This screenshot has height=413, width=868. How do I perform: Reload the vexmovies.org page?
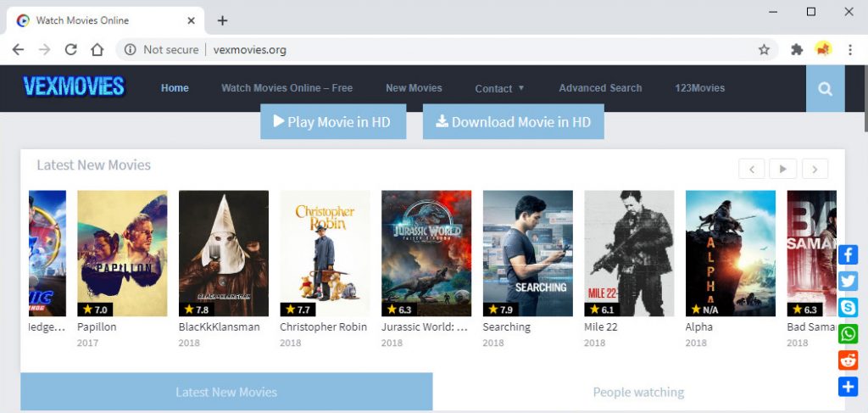[x=71, y=50]
